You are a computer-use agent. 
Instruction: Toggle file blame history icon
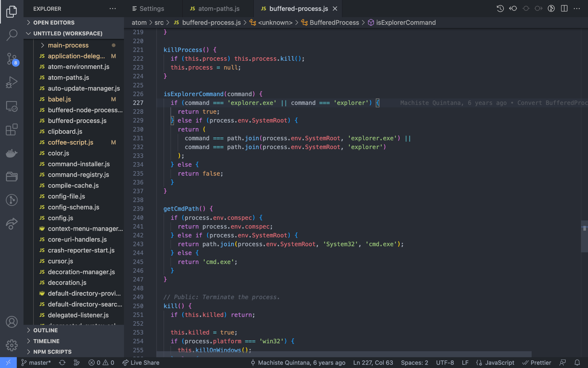500,9
